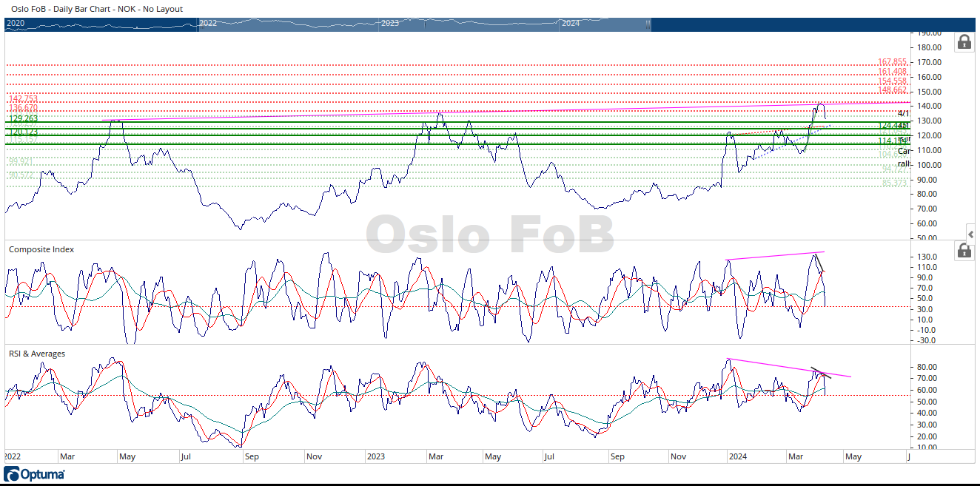Click the price pane lock icon

[964, 41]
